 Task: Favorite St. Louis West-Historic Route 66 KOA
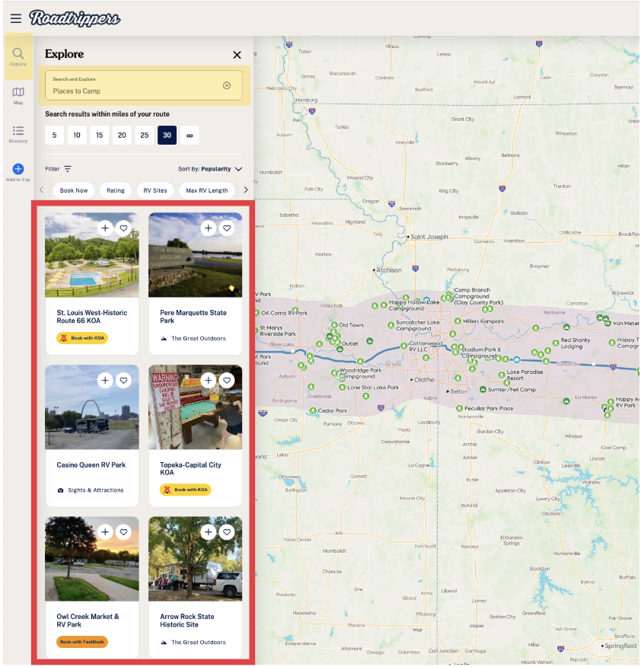(124, 228)
